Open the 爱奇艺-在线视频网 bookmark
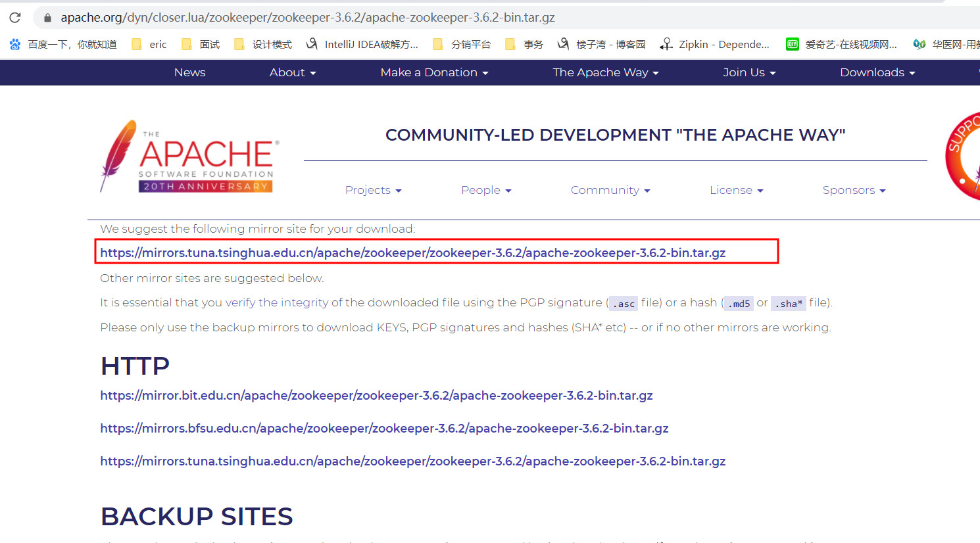Image resolution: width=980 pixels, height=543 pixels. [842, 44]
